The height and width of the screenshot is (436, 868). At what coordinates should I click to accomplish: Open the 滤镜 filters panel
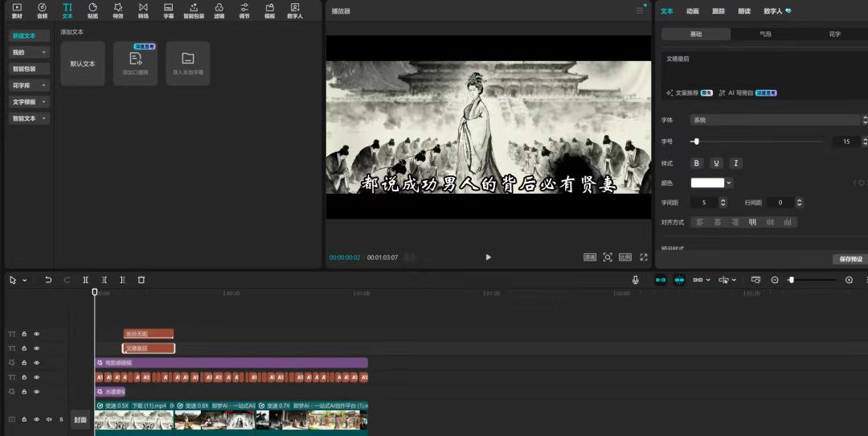(x=219, y=10)
